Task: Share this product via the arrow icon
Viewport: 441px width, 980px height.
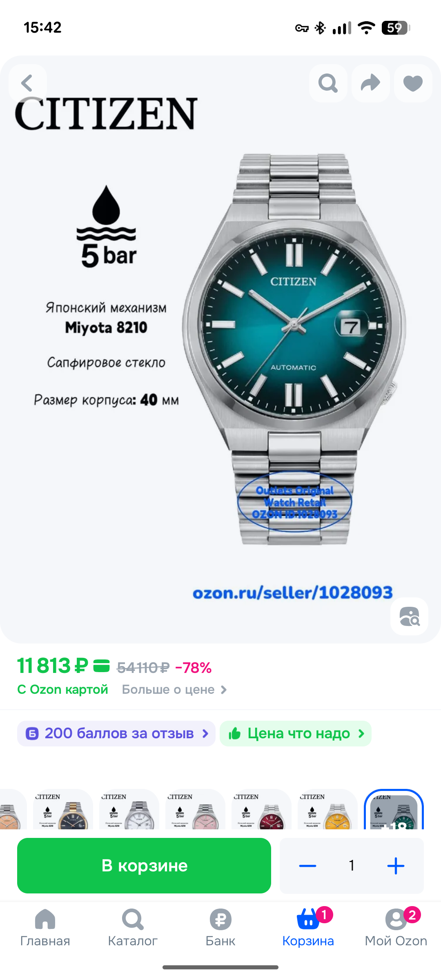Action: click(x=370, y=83)
